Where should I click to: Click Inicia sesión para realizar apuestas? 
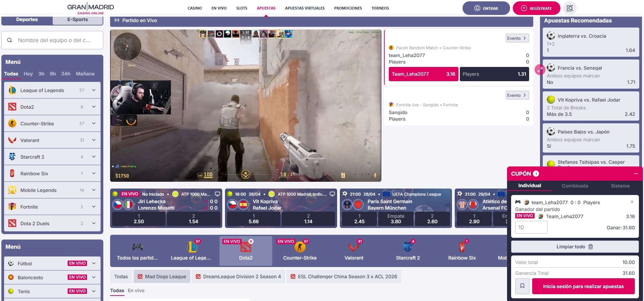tap(583, 286)
